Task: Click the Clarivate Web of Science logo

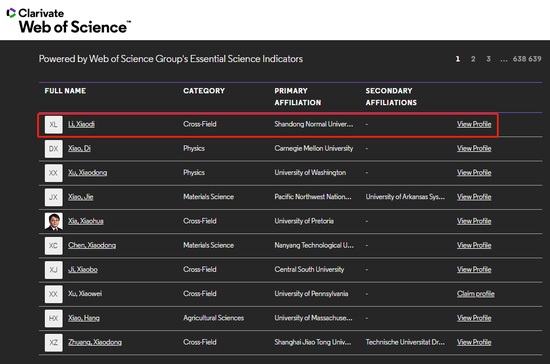Action: coord(69,21)
